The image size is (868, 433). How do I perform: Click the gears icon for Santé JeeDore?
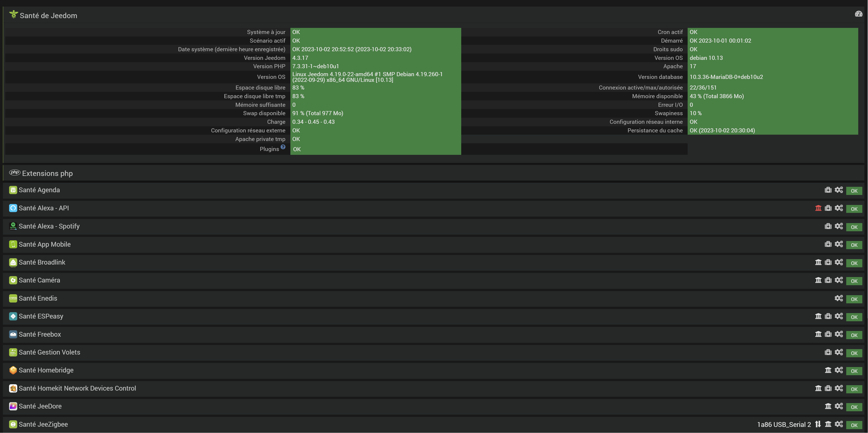pyautogui.click(x=839, y=406)
